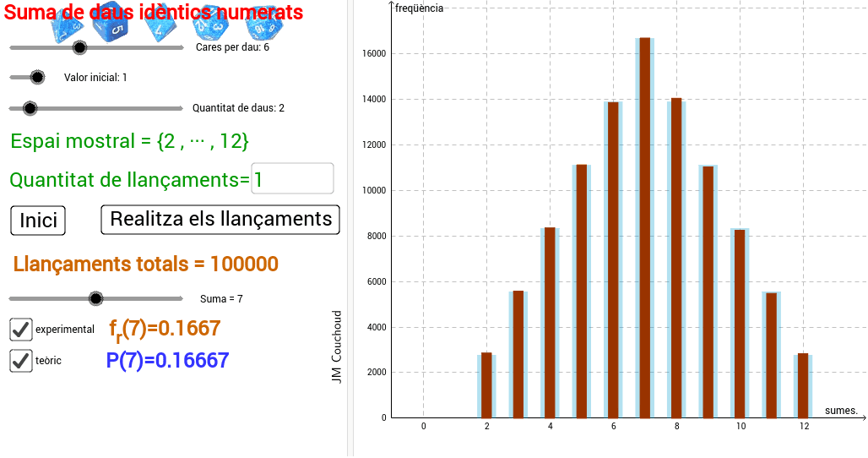Screen dimensions: 868x458
Task: Click the bar for sum 3
Action: click(x=518, y=354)
